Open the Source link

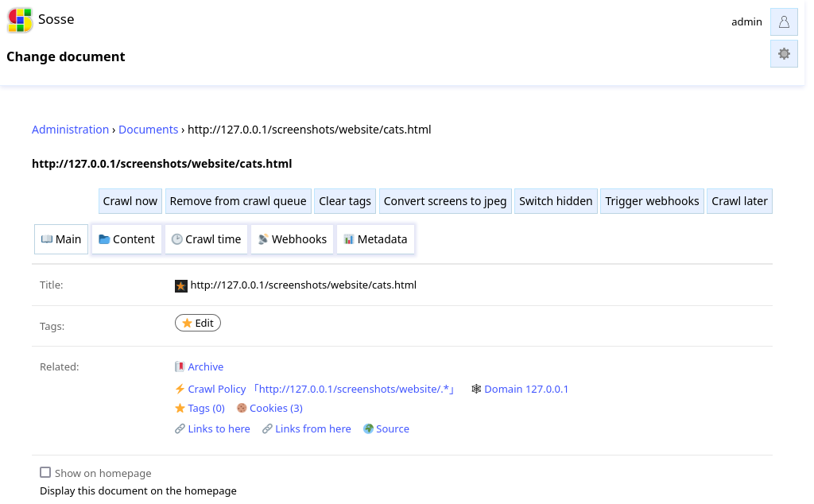pyautogui.click(x=393, y=429)
